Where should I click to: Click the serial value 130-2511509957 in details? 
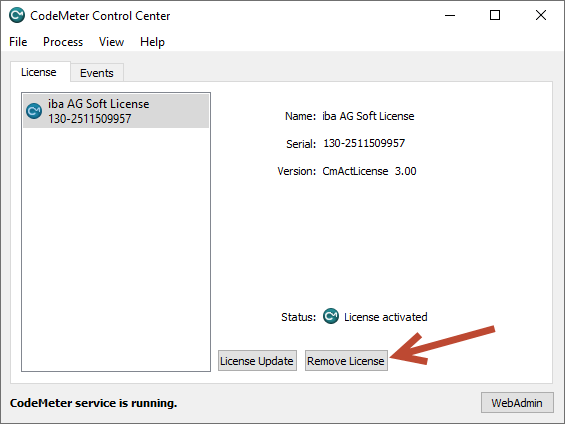coord(364,143)
